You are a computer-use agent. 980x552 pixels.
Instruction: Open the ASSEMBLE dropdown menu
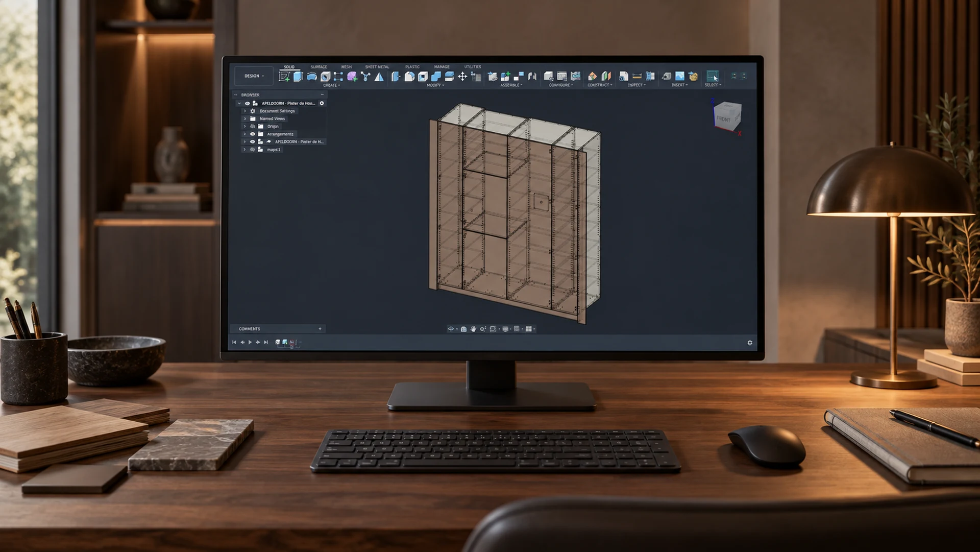(511, 85)
